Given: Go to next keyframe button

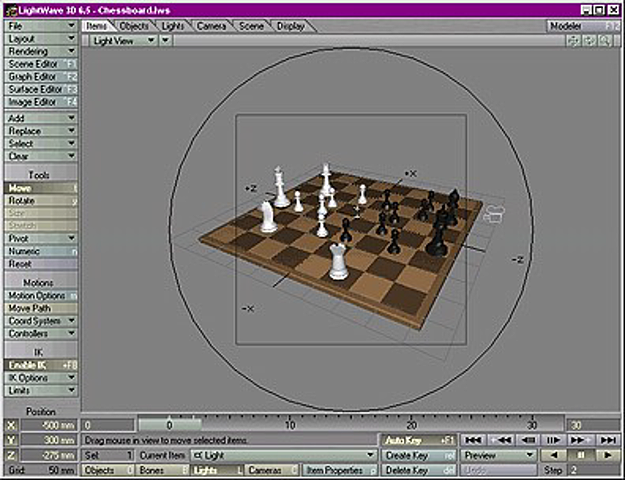Looking at the screenshot, I should [x=580, y=441].
